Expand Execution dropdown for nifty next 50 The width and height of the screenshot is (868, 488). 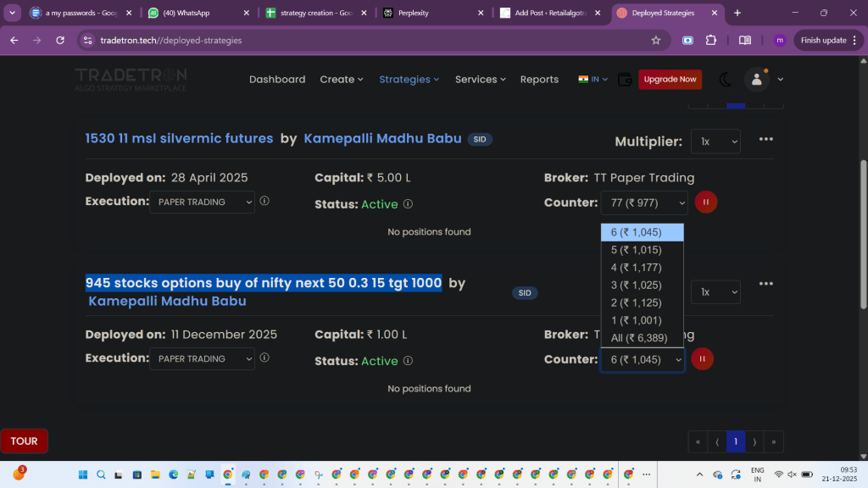(202, 359)
